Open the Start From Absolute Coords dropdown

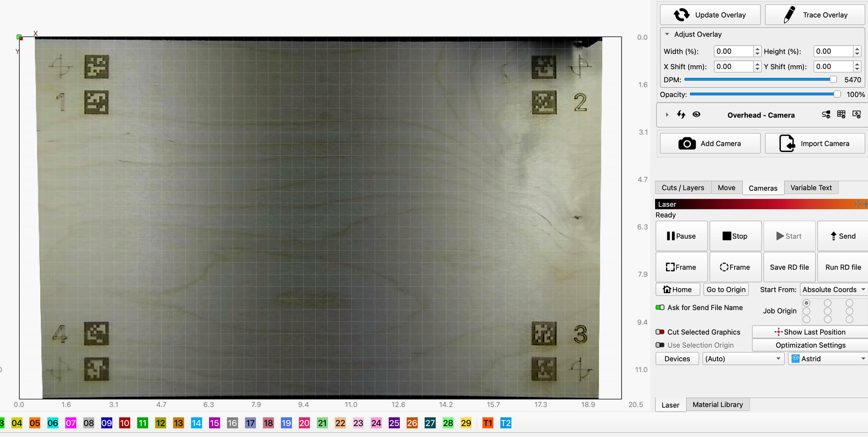834,290
